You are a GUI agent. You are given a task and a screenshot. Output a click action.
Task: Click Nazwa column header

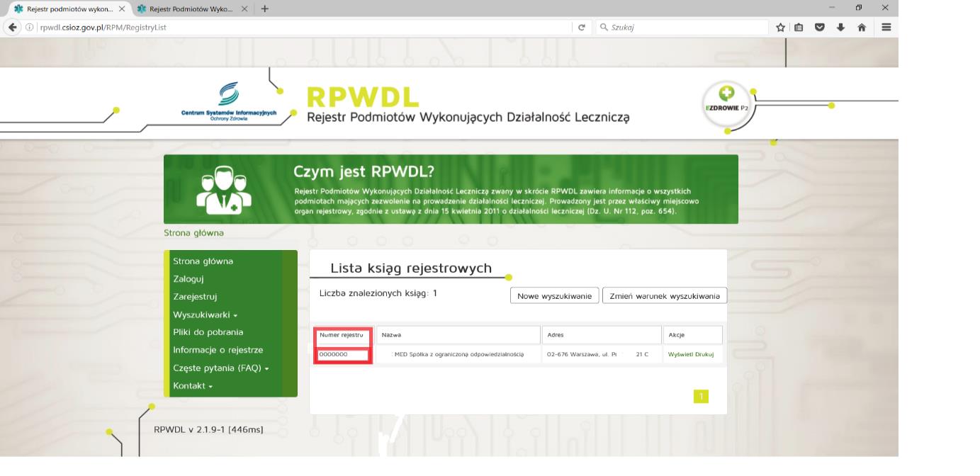[x=458, y=335]
